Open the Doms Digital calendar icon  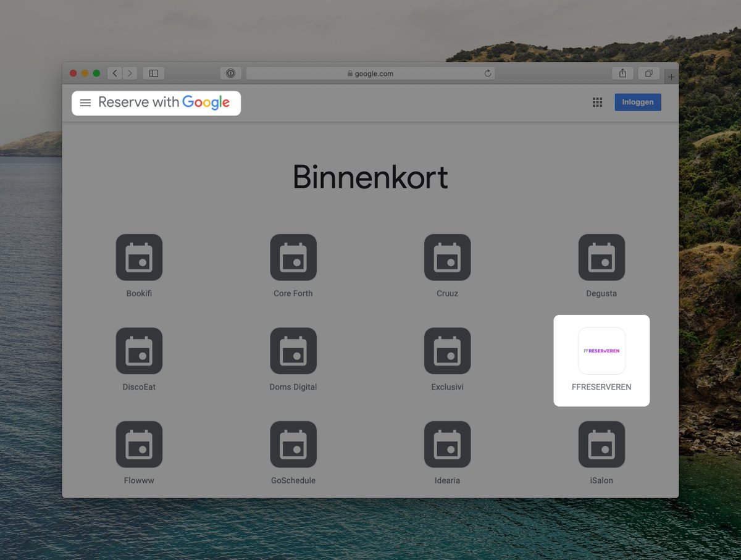[x=293, y=351]
